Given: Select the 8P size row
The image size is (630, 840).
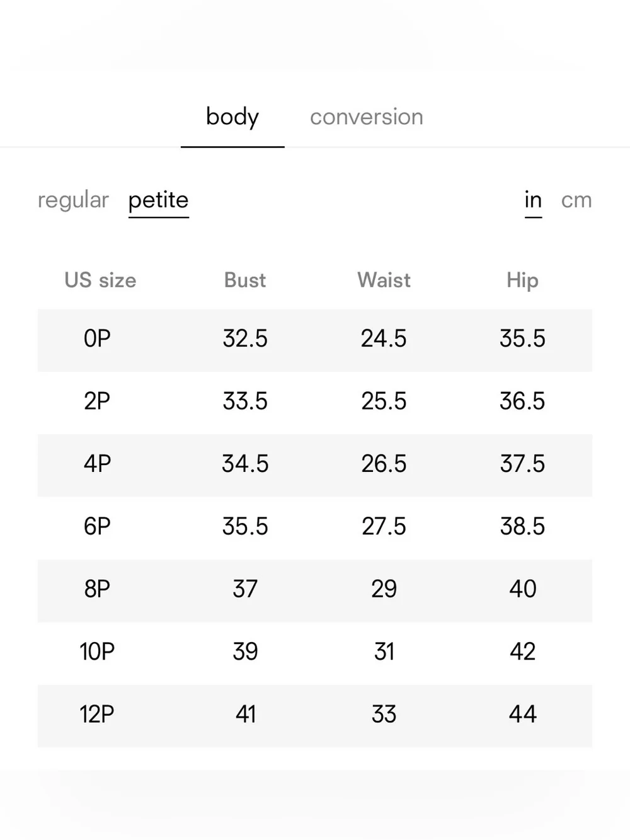Looking at the screenshot, I should click(315, 590).
